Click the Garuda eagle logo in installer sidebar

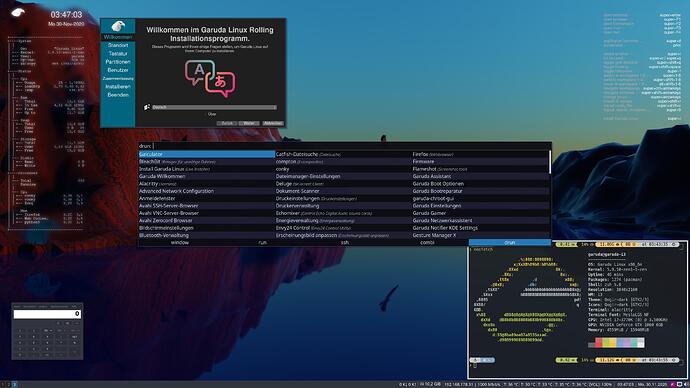(117, 26)
